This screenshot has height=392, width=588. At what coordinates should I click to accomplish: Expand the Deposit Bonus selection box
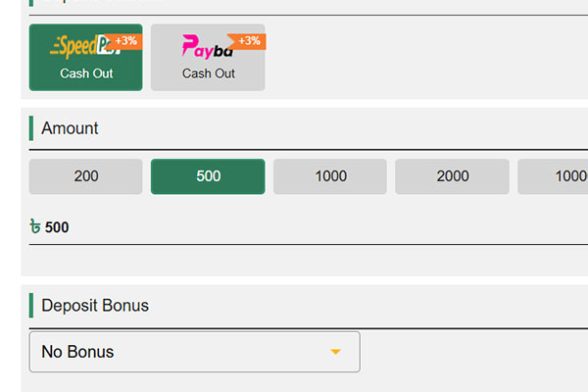(x=194, y=352)
